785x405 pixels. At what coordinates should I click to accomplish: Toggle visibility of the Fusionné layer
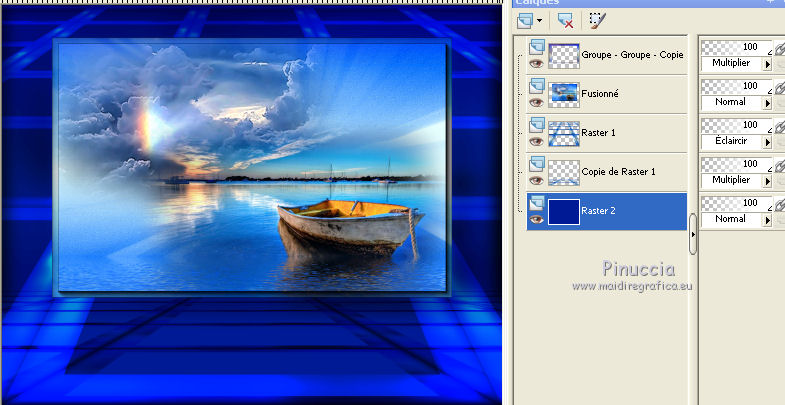[536, 103]
